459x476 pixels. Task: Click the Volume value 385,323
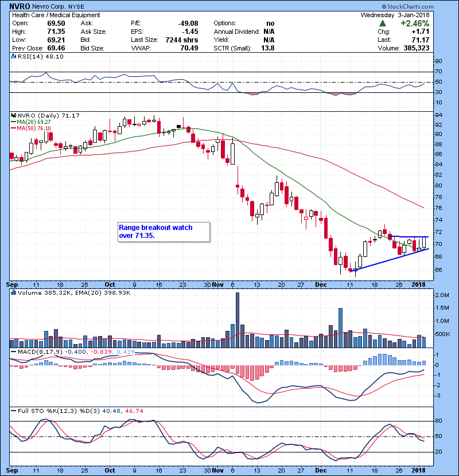(x=417, y=48)
